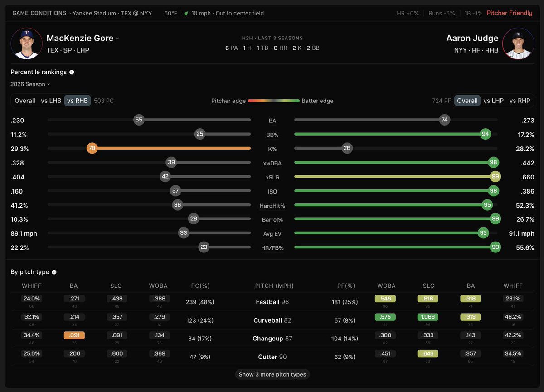Screen dimensions: 544x392
Task: Click the 503 PC pitch count label
Action: [x=104, y=101]
